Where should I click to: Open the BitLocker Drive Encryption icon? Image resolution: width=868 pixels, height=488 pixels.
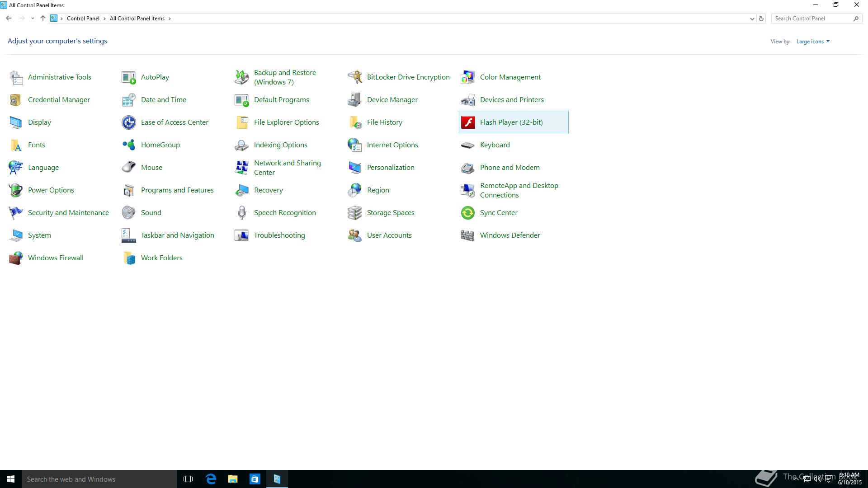355,77
